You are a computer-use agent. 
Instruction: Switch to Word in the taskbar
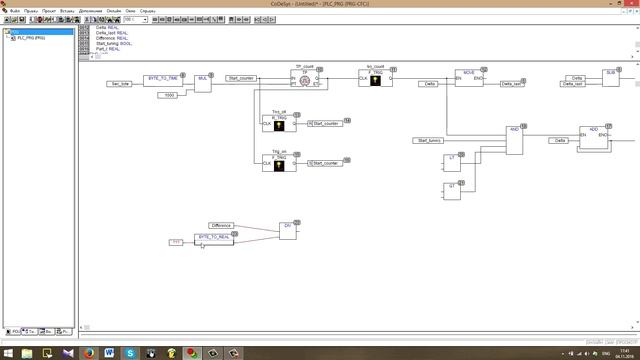109,353
